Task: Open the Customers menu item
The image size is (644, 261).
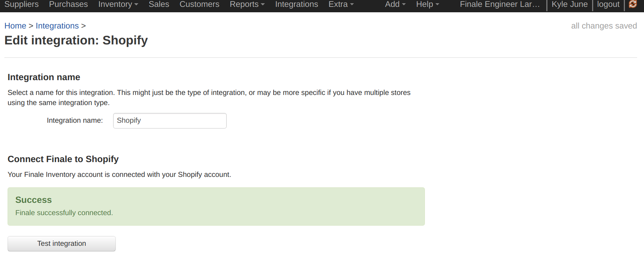Action: click(199, 4)
